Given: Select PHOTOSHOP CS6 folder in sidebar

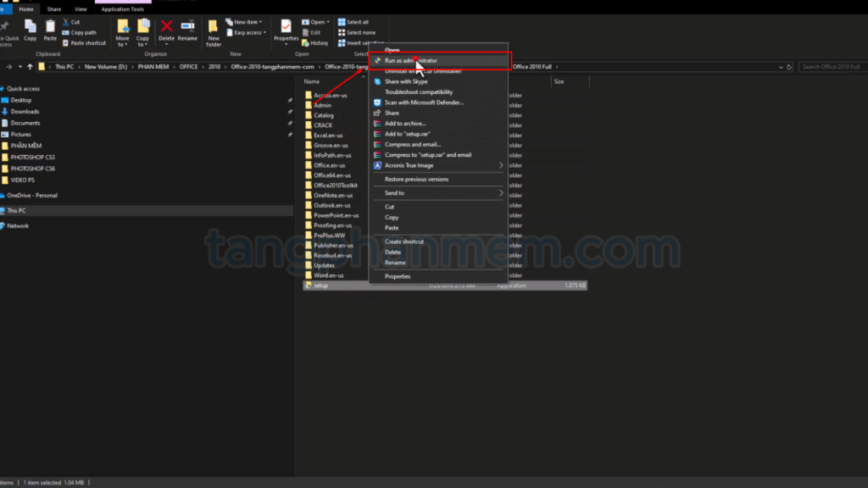Looking at the screenshot, I should (33, 169).
